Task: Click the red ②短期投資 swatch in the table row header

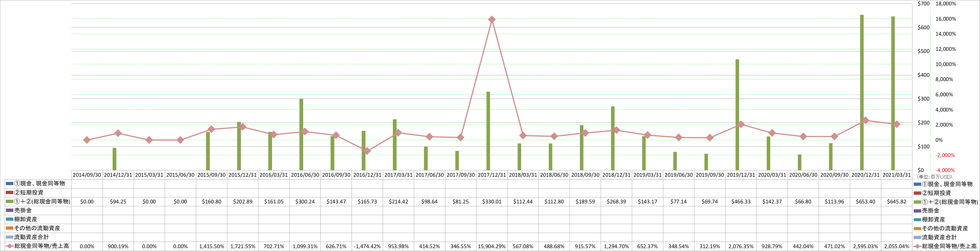Action: coord(10,193)
